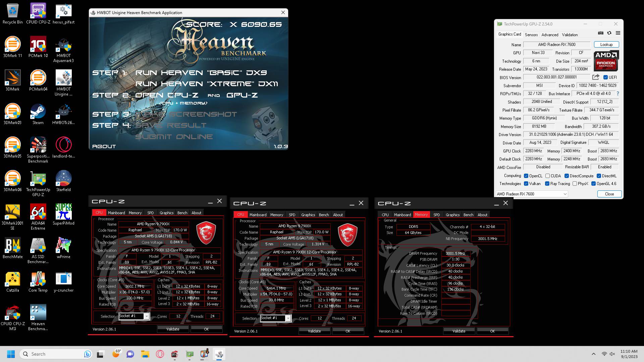
Task: Open the Recycle Bin desktop icon
Action: click(12, 14)
